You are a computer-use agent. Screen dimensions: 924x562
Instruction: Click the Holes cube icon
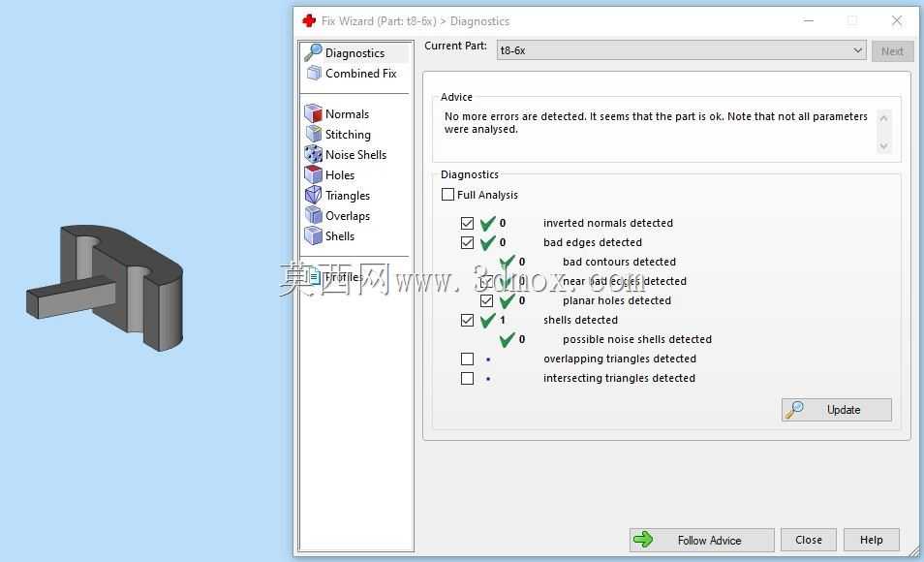(x=313, y=174)
